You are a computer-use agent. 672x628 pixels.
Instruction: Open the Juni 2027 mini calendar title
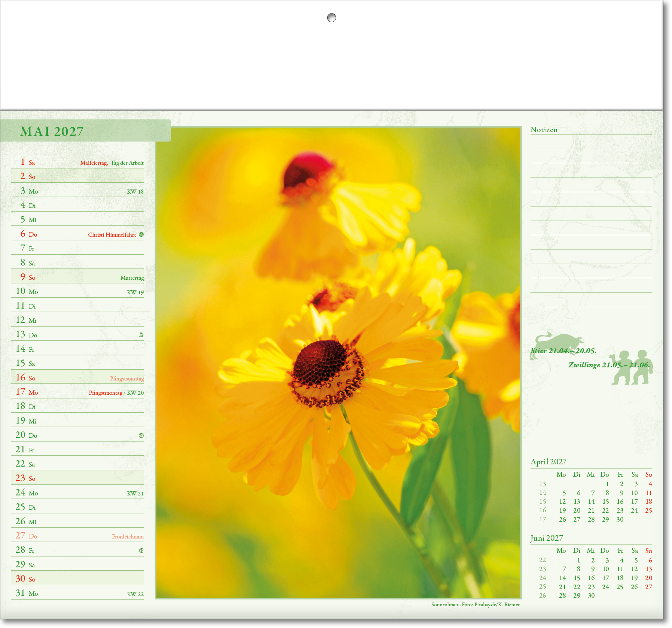546,538
